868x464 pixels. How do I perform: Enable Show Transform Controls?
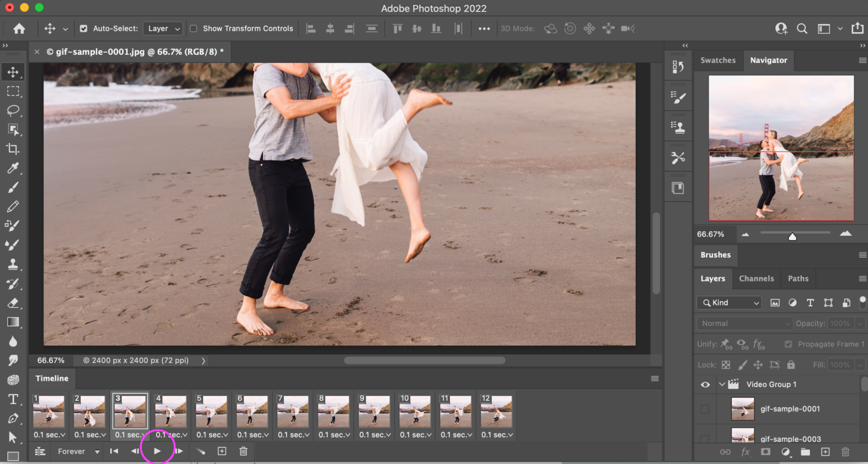194,28
